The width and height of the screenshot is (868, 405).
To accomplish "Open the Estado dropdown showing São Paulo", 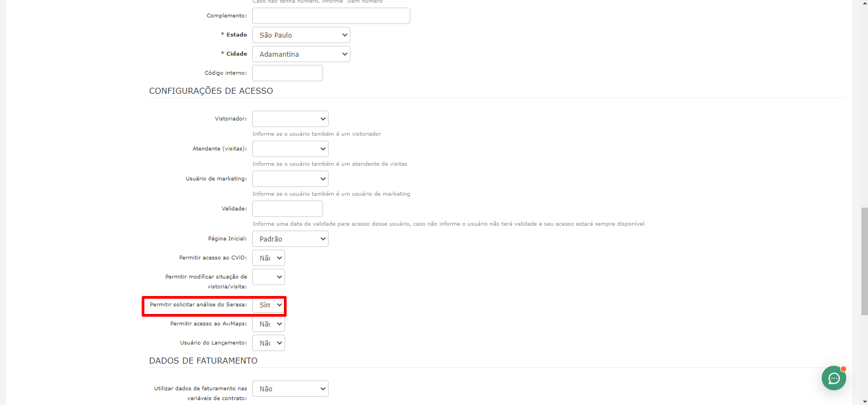I will (301, 35).
